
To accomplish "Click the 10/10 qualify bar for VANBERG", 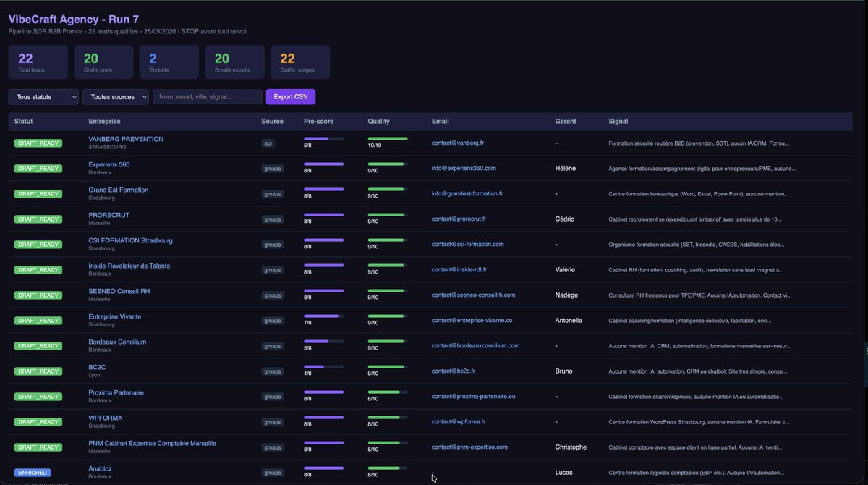I will [388, 138].
